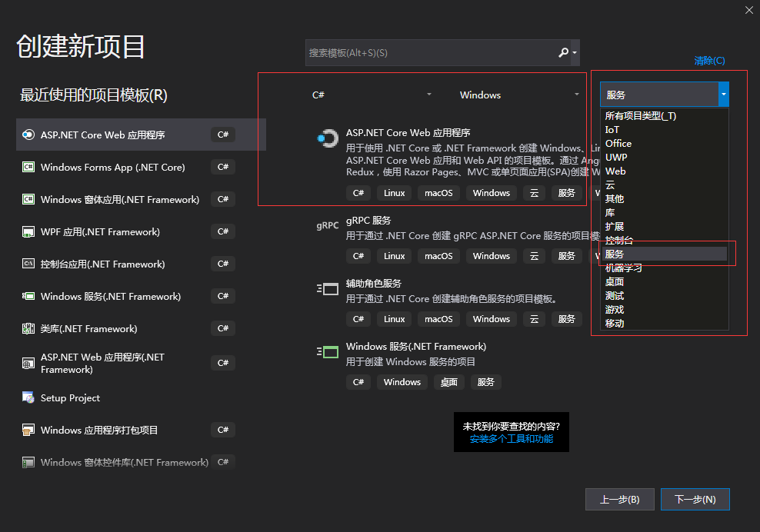Image resolution: width=760 pixels, height=532 pixels.
Task: Click the ASP.NET Web 应用程序(.NET Framework) icon
Action: [28, 363]
